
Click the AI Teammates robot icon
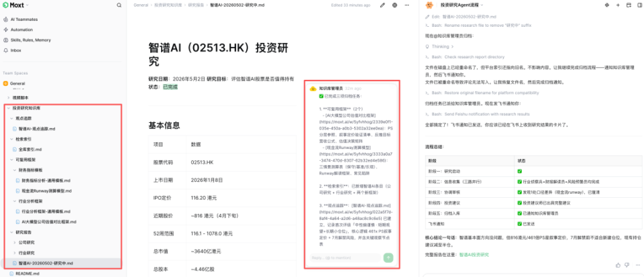tap(6, 19)
